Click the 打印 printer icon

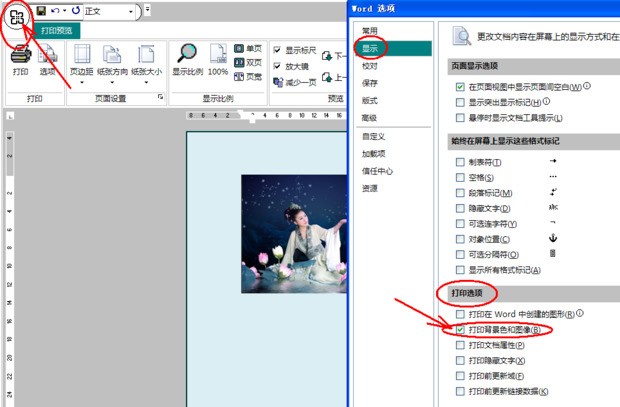coord(20,58)
